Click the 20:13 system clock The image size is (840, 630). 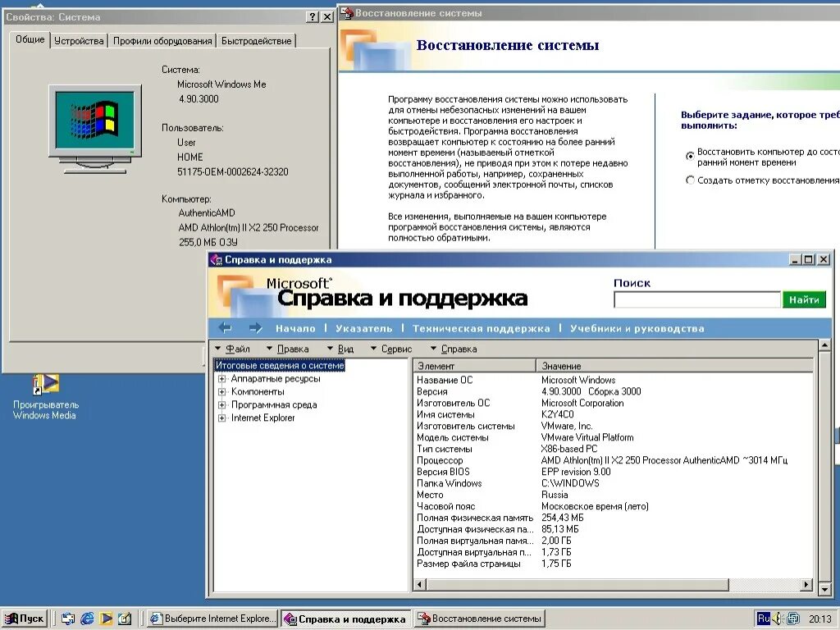820,619
